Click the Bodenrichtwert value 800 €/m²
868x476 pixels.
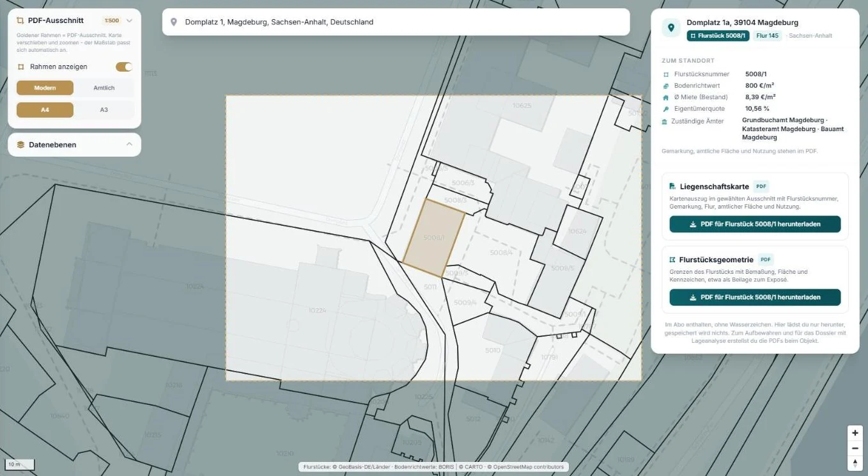coord(759,86)
